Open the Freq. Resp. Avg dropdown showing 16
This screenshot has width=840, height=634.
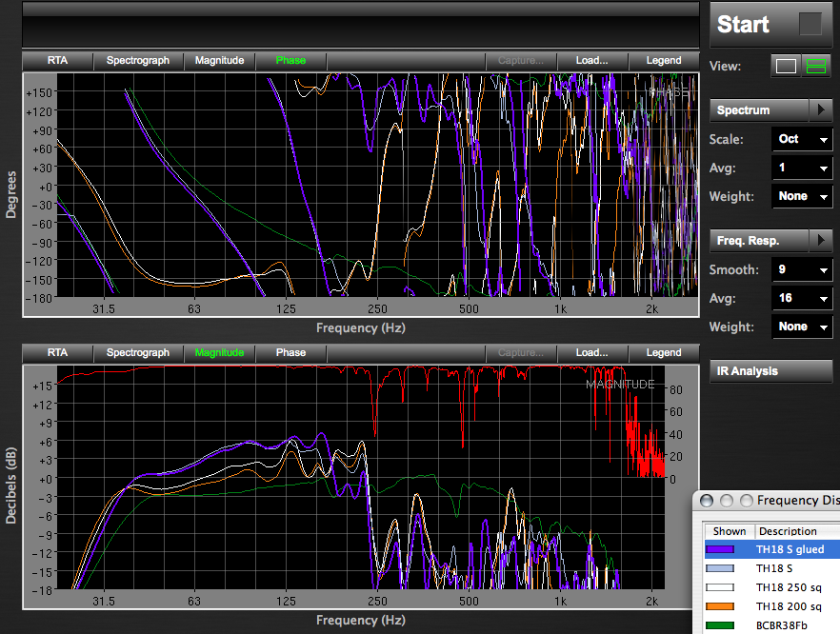[x=802, y=298]
